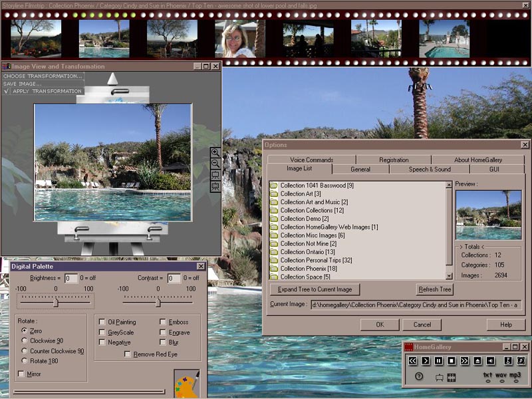Stop playback with the square button
Viewport: 532px width, 399px height.
(x=452, y=360)
